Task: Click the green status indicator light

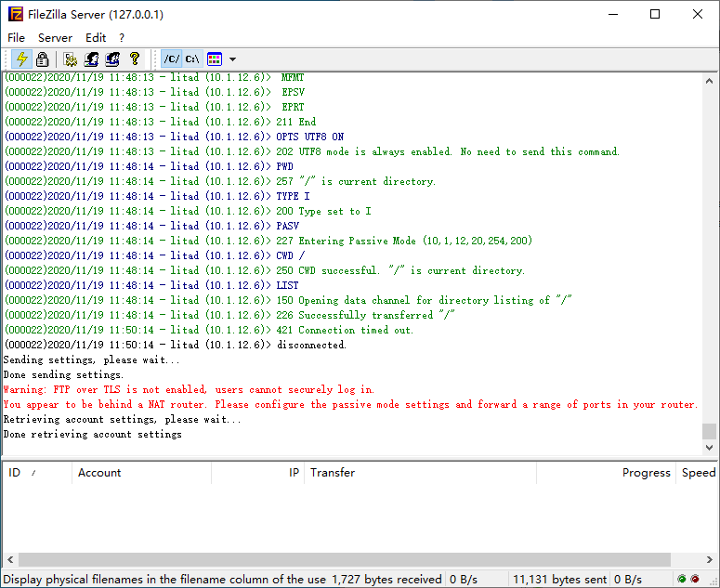Action: (681, 579)
